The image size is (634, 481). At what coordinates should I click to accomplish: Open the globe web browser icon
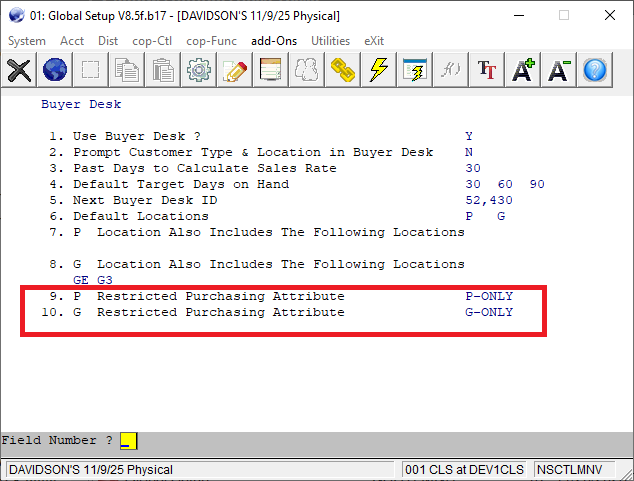pos(56,70)
